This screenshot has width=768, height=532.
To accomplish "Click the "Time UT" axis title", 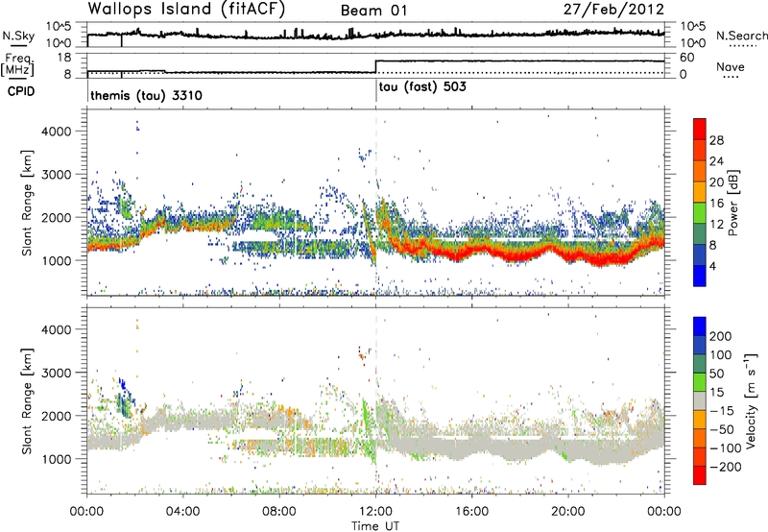I will pos(375,526).
